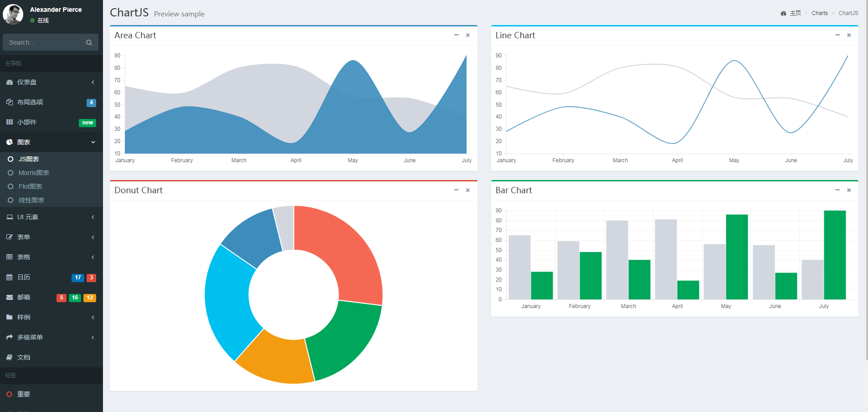Expand the 多级菜单 submenu arrow
The height and width of the screenshot is (412, 868).
click(x=93, y=337)
